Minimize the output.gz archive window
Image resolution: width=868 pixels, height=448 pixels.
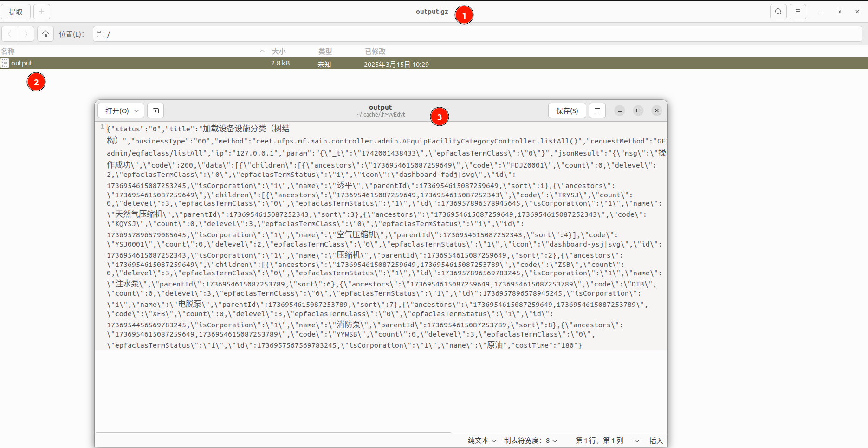pyautogui.click(x=820, y=12)
